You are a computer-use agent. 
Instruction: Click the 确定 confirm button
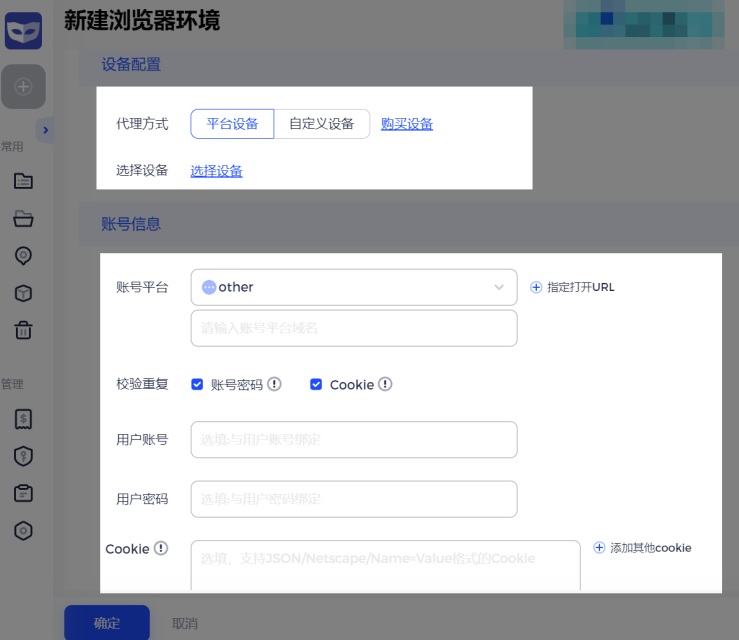coord(107,623)
